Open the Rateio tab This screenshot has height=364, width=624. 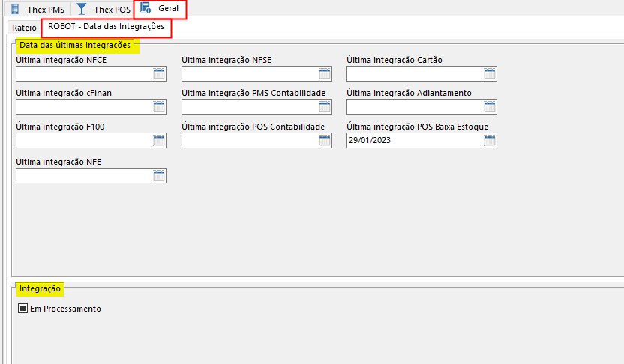(x=24, y=28)
